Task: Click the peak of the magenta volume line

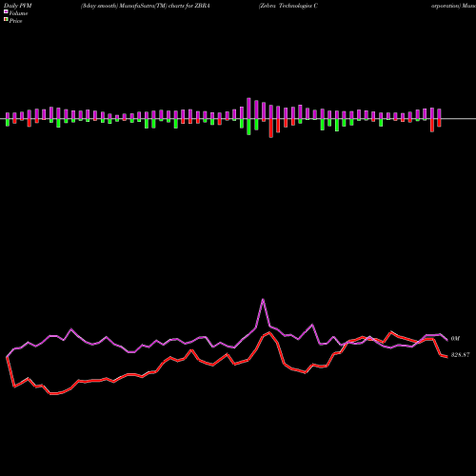Action: [263, 299]
